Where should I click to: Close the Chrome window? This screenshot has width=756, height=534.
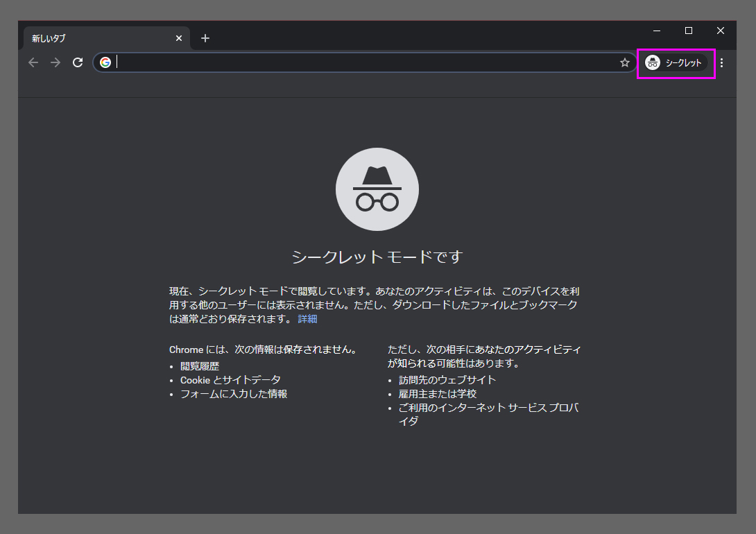721,31
